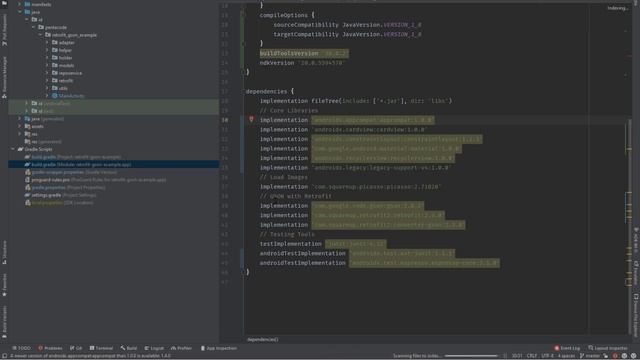Click the proguard-rules.pro file icon
640x360 pixels.
(27, 180)
